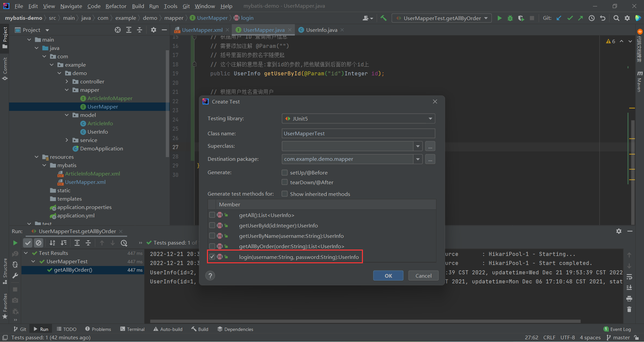Open run configuration dropdown
The width and height of the screenshot is (644, 342).
tap(442, 18)
